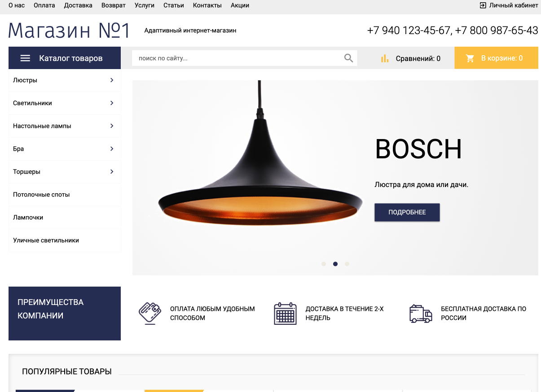Screen dimensions: 541x392
Task: Expand the Бра category arrow
Action: coord(112,149)
